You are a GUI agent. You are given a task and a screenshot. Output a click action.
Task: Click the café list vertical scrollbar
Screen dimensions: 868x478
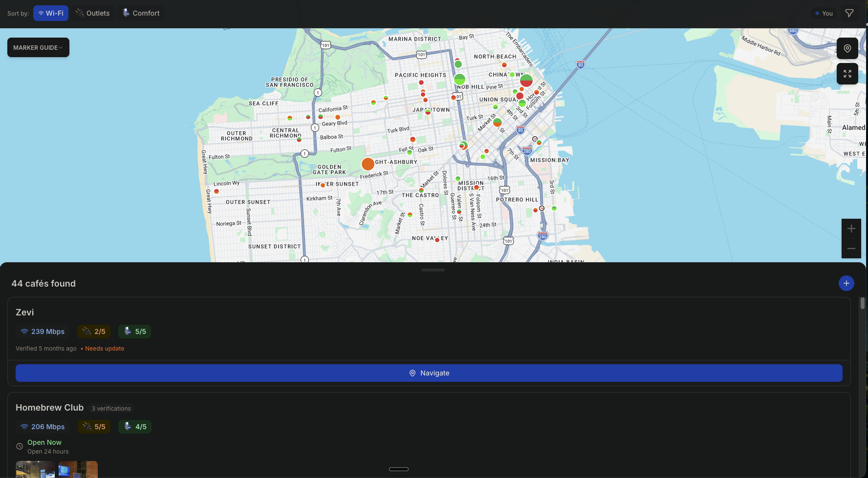point(862,303)
